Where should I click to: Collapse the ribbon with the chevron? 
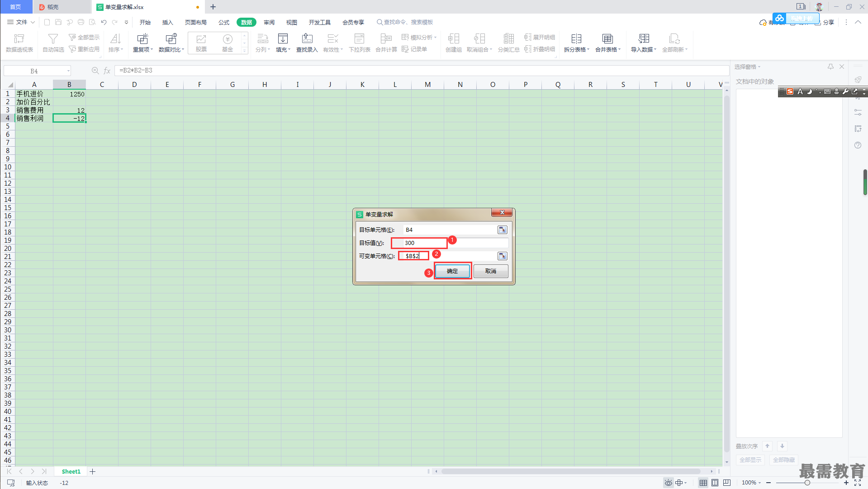tap(858, 22)
